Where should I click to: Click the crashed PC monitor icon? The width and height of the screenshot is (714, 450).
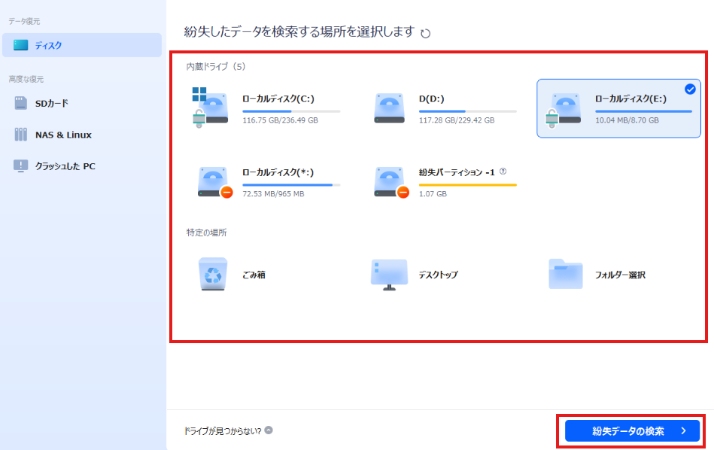(20, 166)
